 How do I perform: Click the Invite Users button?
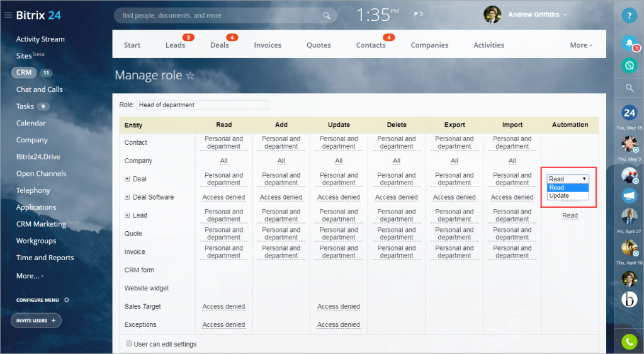tap(36, 320)
